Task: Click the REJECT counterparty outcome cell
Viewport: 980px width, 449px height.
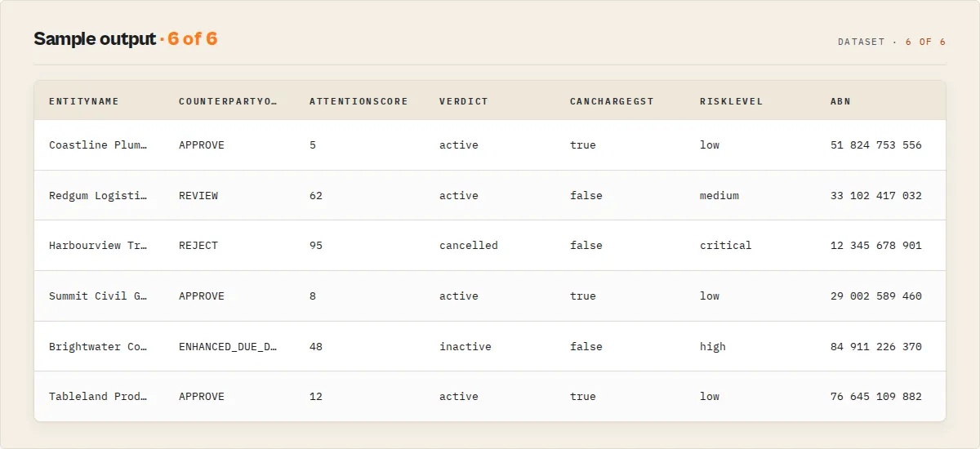Action: (198, 246)
